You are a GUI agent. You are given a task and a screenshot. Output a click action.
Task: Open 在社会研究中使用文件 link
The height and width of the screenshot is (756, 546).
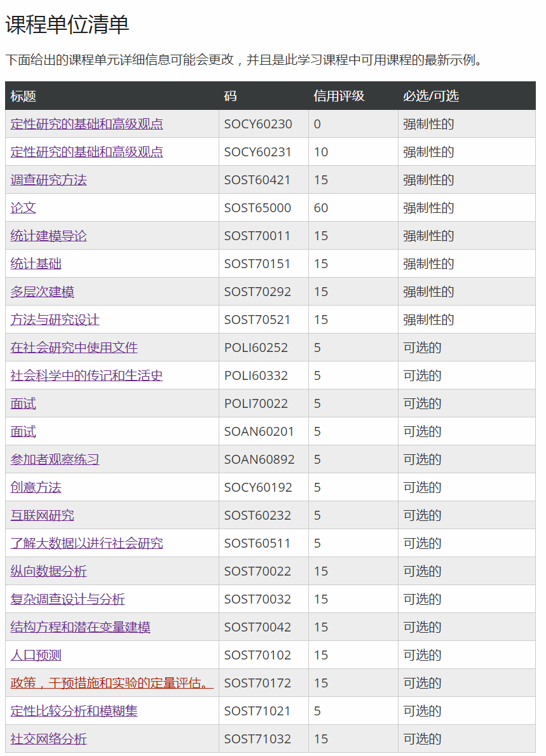(74, 348)
